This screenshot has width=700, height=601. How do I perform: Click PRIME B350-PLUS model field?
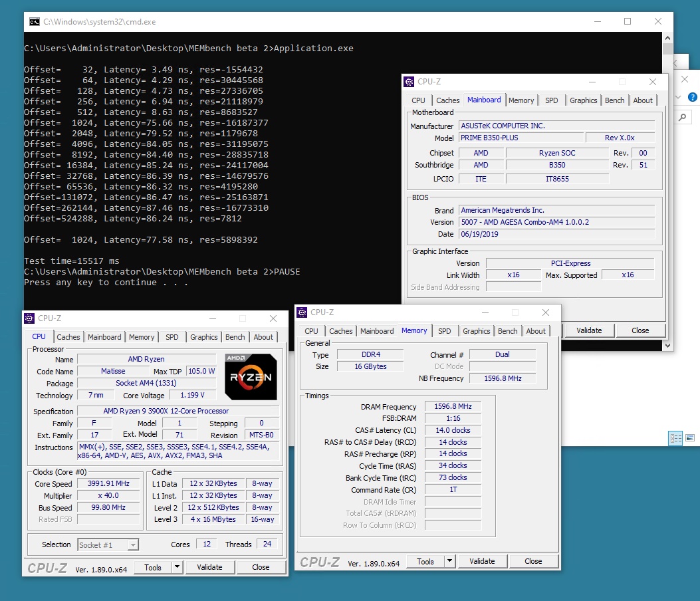(521, 138)
